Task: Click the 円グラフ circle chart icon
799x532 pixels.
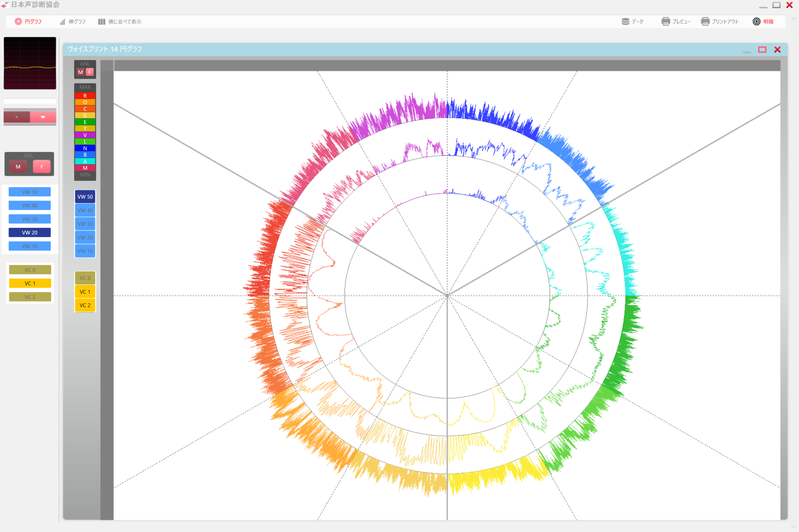Action: pyautogui.click(x=18, y=21)
